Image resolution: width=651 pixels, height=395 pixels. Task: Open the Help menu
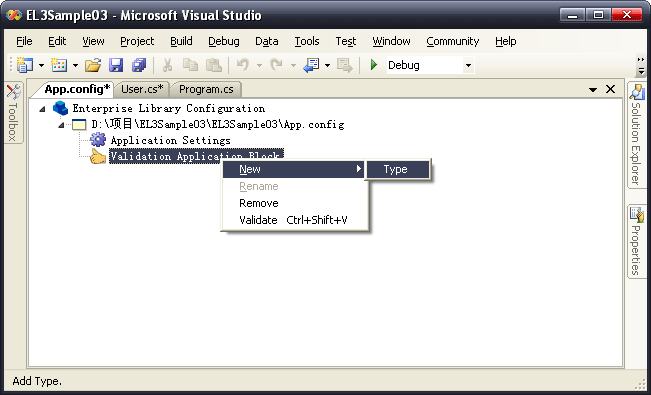[505, 41]
